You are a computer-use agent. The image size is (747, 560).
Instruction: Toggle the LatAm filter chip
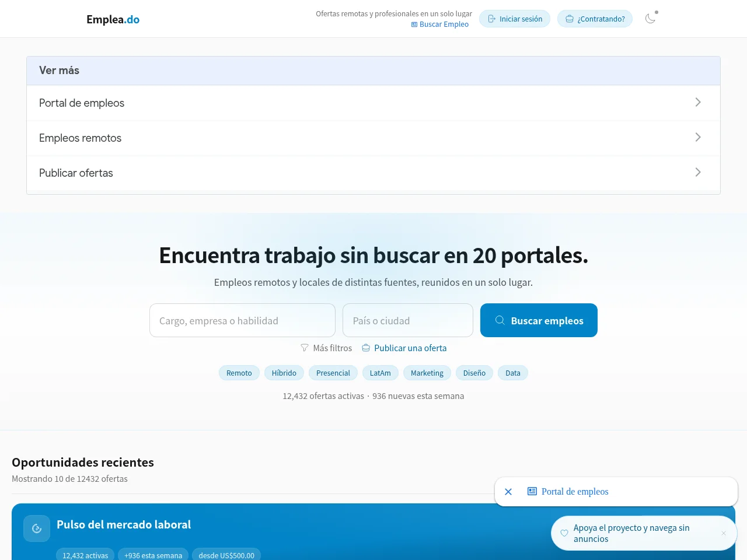pyautogui.click(x=381, y=373)
